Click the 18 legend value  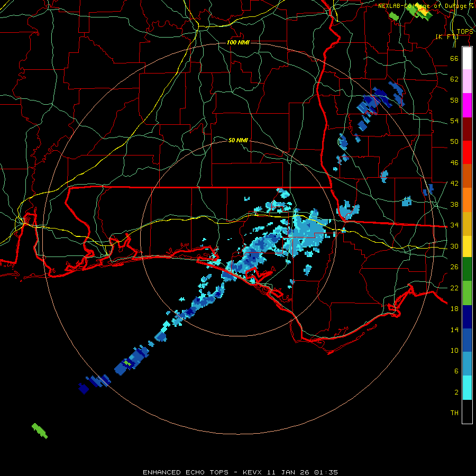coord(454,308)
